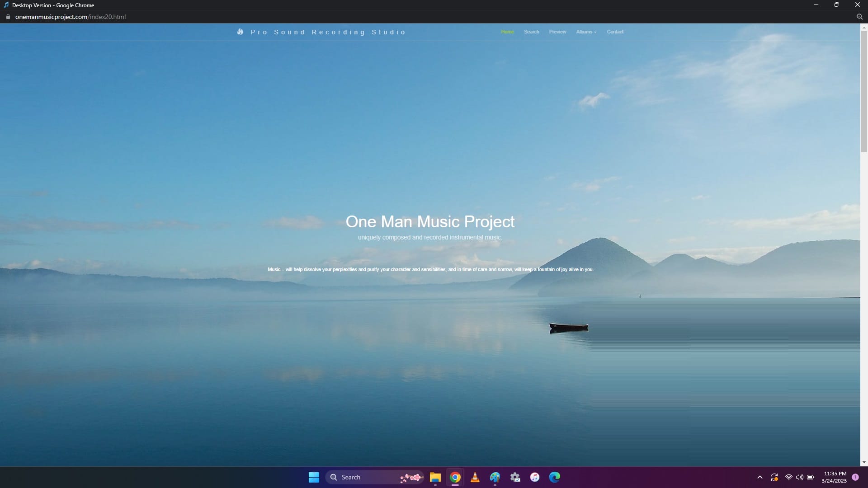Open the Search page in navigation
This screenshot has height=488, width=868.
(x=531, y=32)
